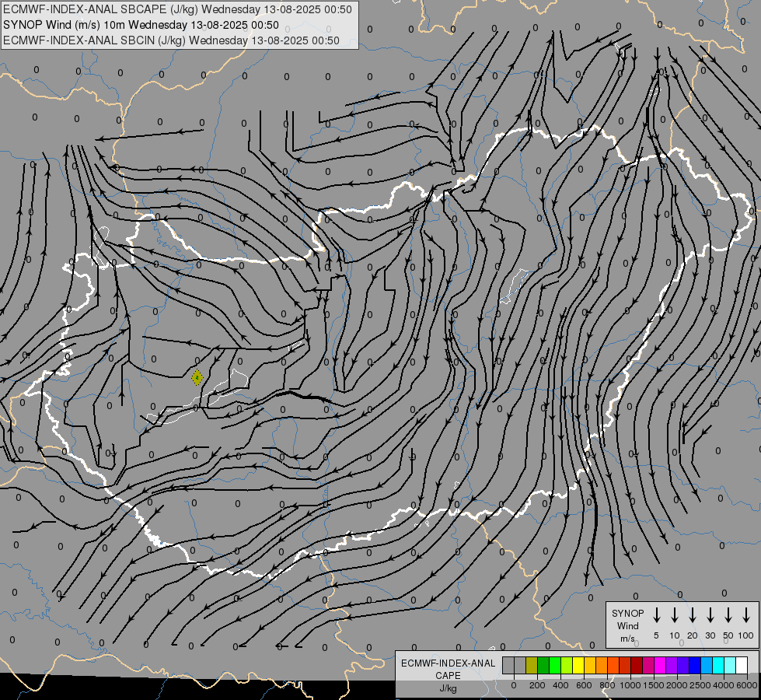Click the J/kg unit label in legend
The height and width of the screenshot is (700, 761).
pyautogui.click(x=448, y=688)
